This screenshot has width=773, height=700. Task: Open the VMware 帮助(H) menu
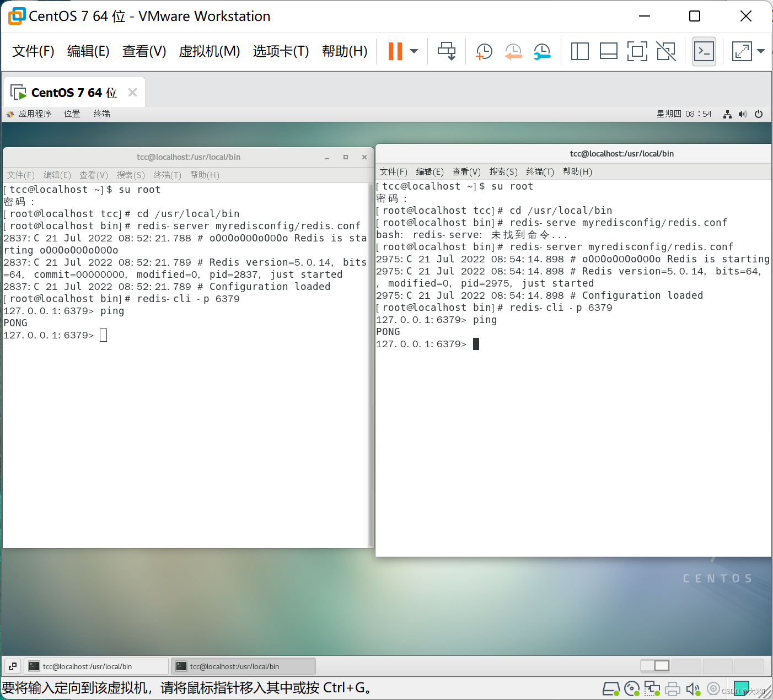click(x=345, y=51)
